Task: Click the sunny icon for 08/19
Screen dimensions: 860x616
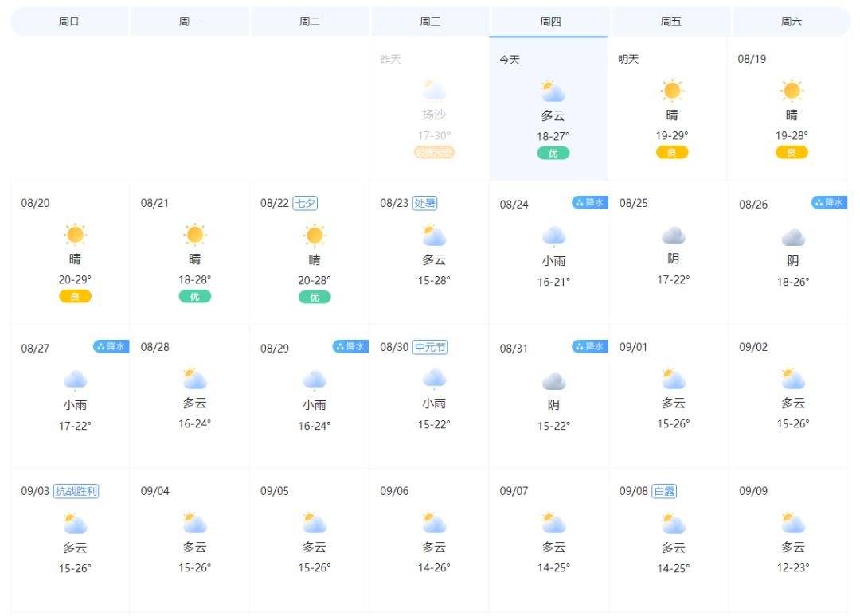Action: click(792, 91)
